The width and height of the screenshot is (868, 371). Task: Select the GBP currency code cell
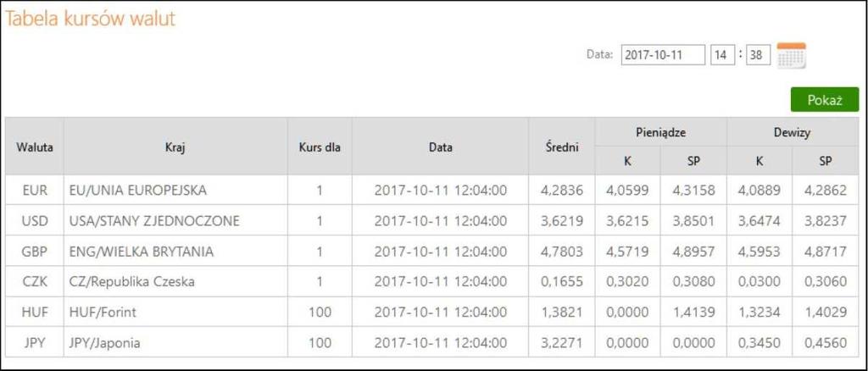(x=34, y=252)
